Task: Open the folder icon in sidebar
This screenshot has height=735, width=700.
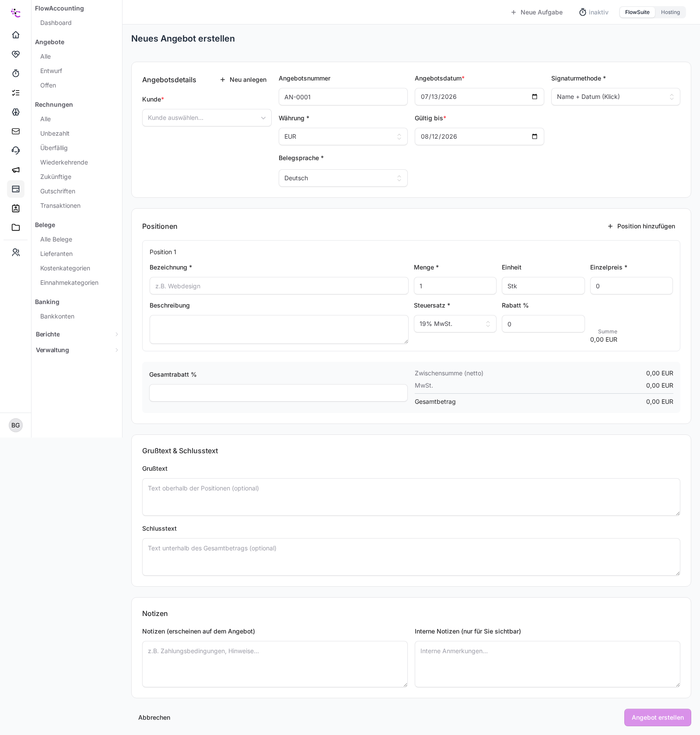Action: point(16,227)
